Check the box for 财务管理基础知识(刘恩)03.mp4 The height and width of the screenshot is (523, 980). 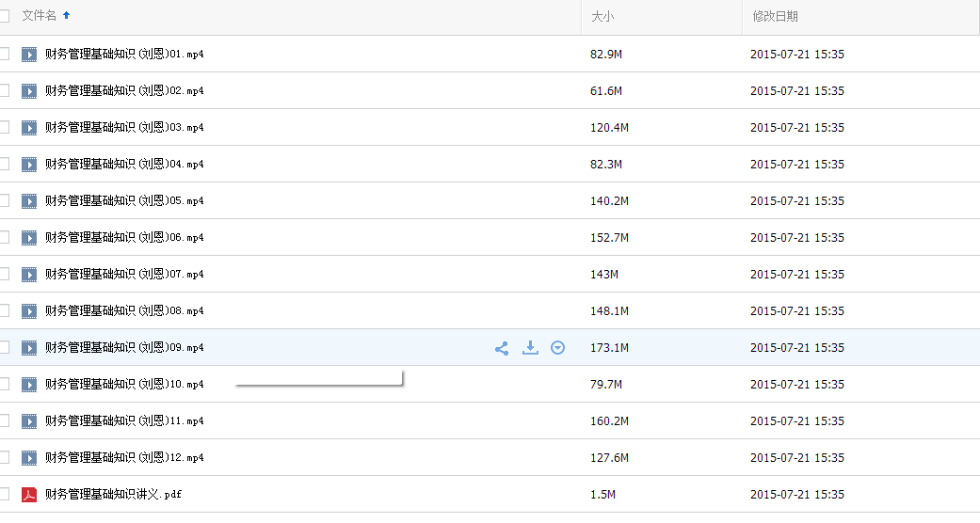coord(4,127)
